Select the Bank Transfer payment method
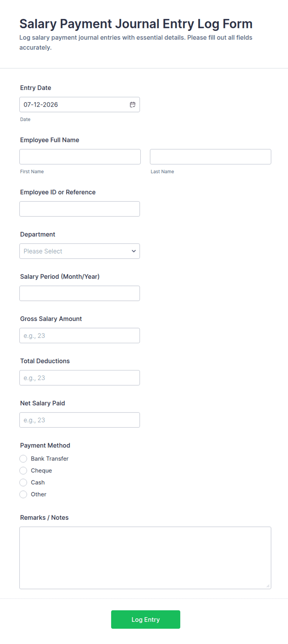Viewport: 288px width, 644px height. tap(23, 459)
